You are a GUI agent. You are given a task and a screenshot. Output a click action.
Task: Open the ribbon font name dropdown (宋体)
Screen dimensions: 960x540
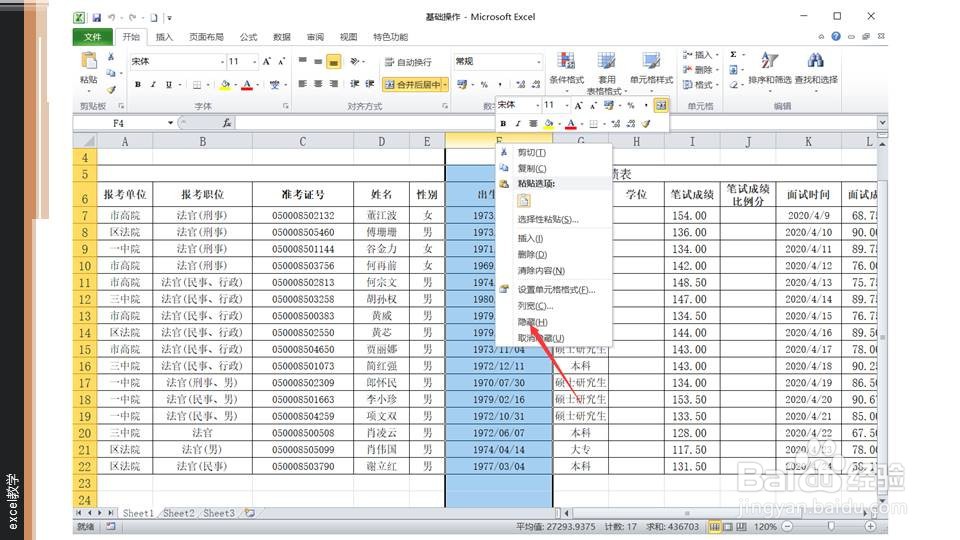click(x=222, y=62)
